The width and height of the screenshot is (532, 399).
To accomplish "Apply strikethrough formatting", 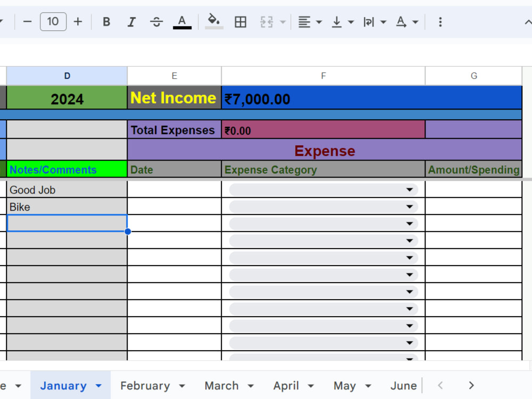I will (156, 22).
